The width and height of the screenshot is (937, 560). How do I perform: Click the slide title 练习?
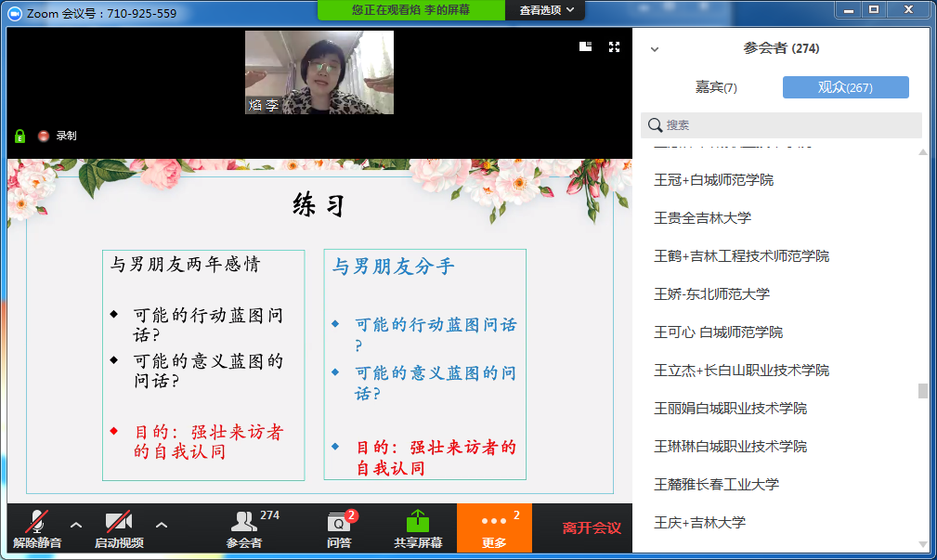click(319, 205)
